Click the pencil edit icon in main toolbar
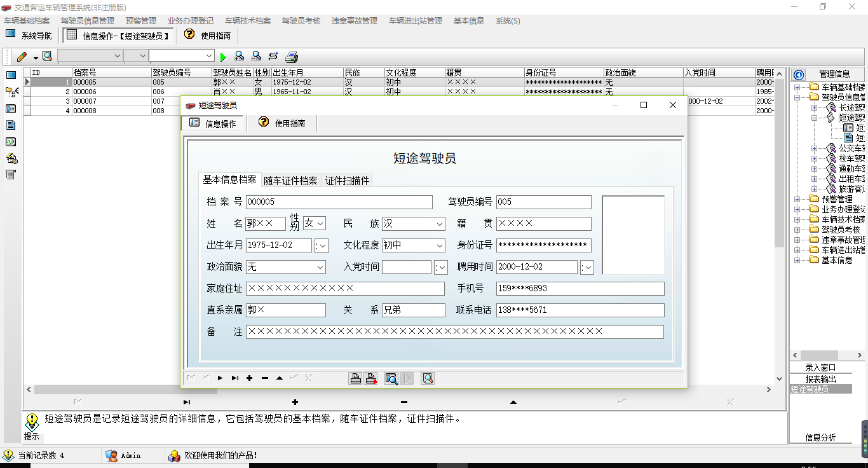Image resolution: width=868 pixels, height=468 pixels. (x=22, y=57)
